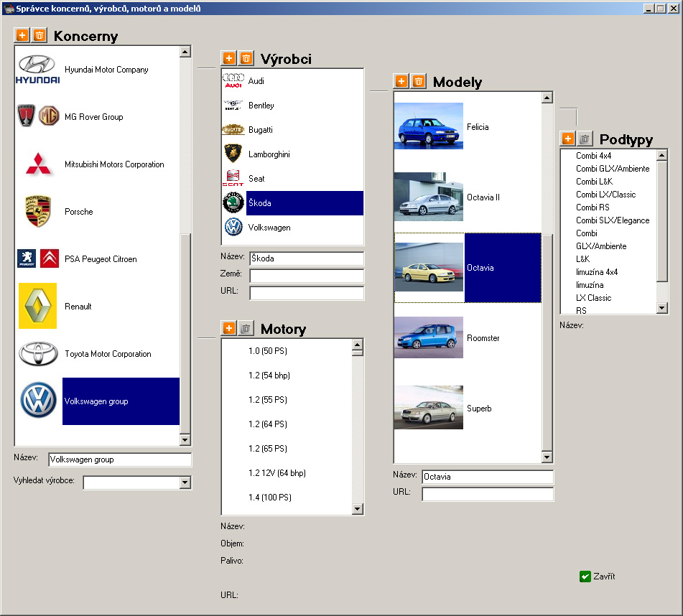
Task: Add a new koncern with plus icon
Action: tap(22, 35)
